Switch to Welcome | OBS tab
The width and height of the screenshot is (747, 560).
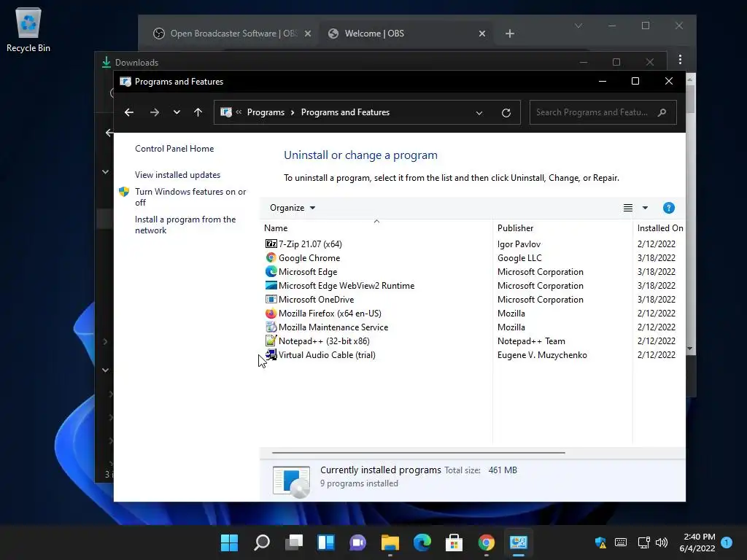tap(374, 34)
